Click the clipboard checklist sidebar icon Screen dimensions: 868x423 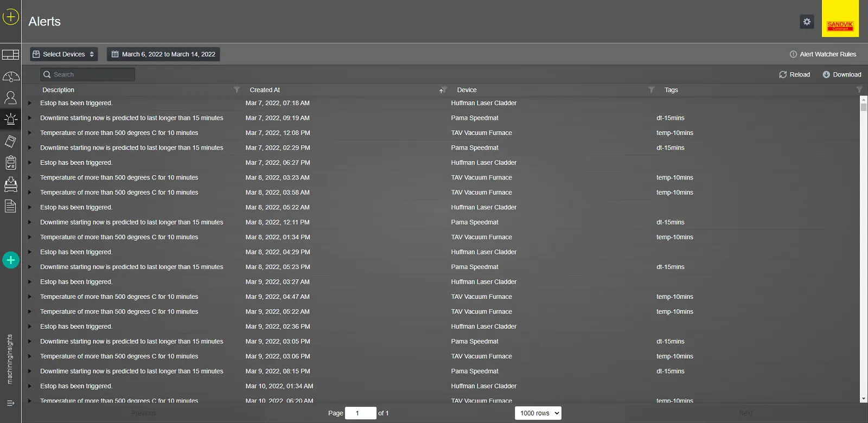pyautogui.click(x=10, y=163)
